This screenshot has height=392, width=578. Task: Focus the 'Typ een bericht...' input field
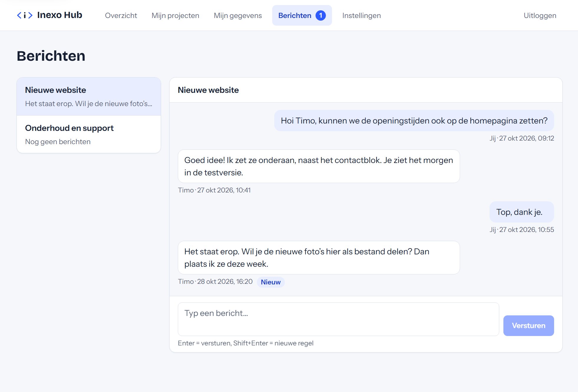[x=339, y=319]
